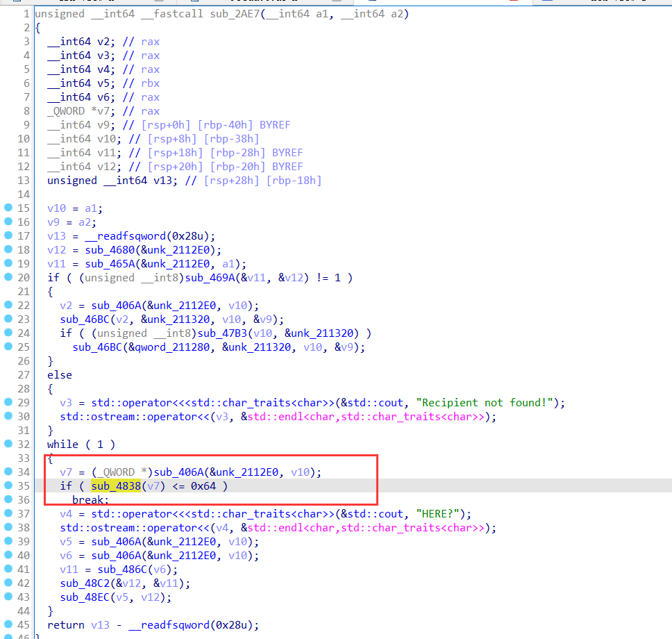Image resolution: width=672 pixels, height=639 pixels.
Task: Toggle breakpoint dot on line 35
Action: 8,485
